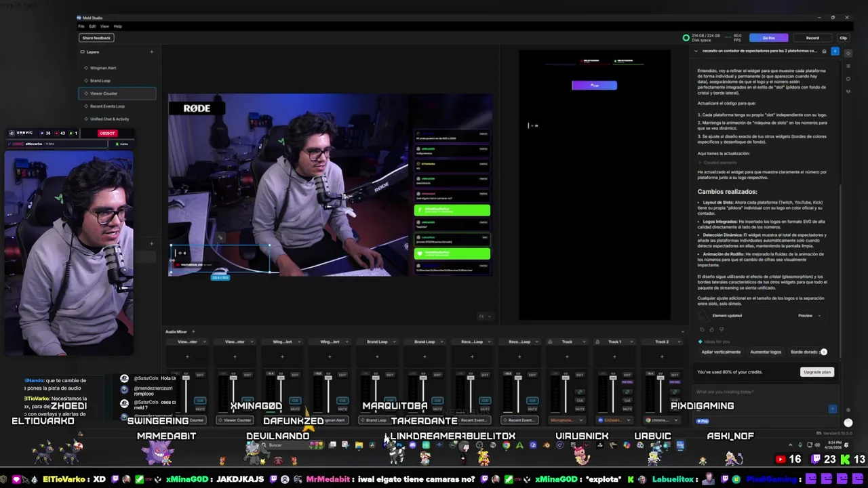This screenshot has width=868, height=488.
Task: Open the Help menu
Action: click(x=117, y=26)
